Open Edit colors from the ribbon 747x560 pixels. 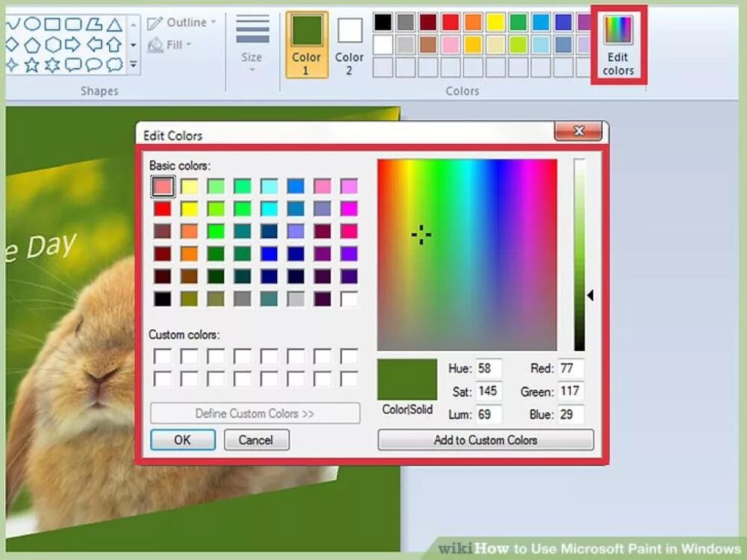618,46
